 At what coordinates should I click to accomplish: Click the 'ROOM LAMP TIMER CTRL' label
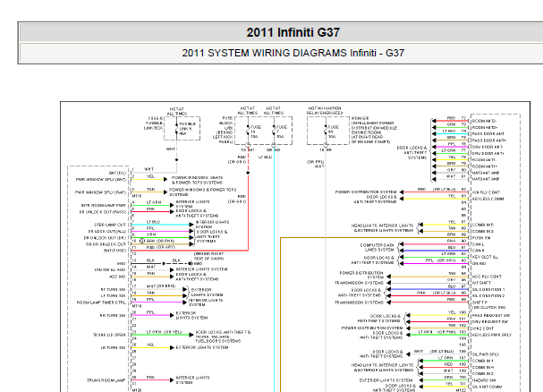(x=101, y=303)
